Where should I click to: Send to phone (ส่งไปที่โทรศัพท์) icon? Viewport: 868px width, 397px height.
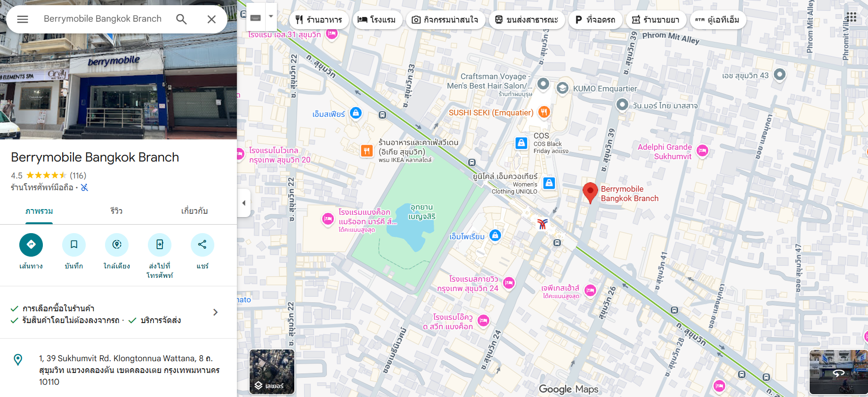click(x=160, y=244)
